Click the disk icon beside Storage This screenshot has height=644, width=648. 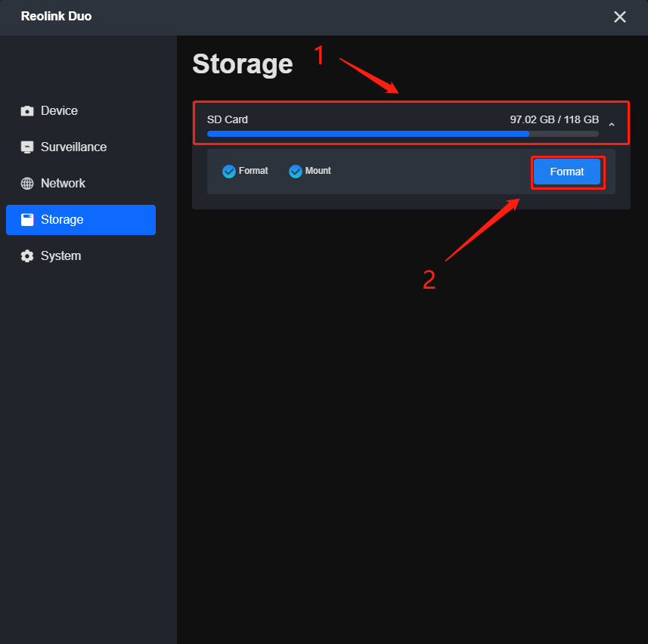(27, 220)
